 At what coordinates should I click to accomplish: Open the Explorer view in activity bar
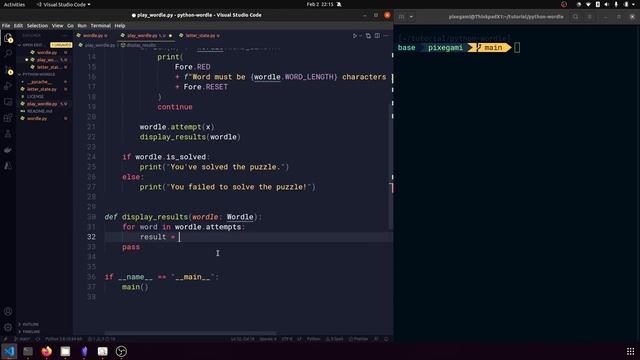[8, 38]
